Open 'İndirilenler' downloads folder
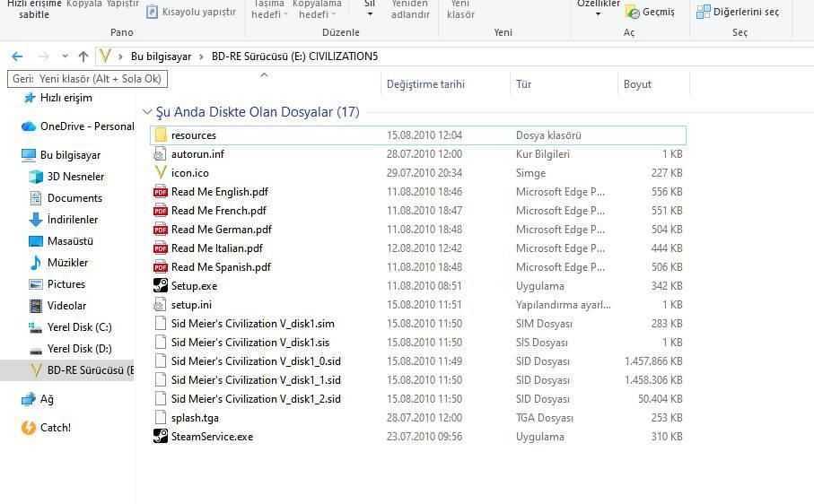 click(63, 220)
